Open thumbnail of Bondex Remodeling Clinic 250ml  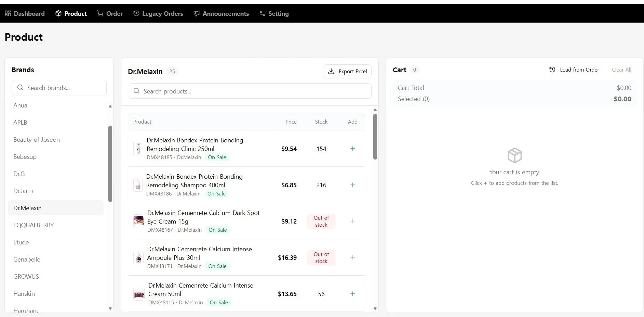138,149
